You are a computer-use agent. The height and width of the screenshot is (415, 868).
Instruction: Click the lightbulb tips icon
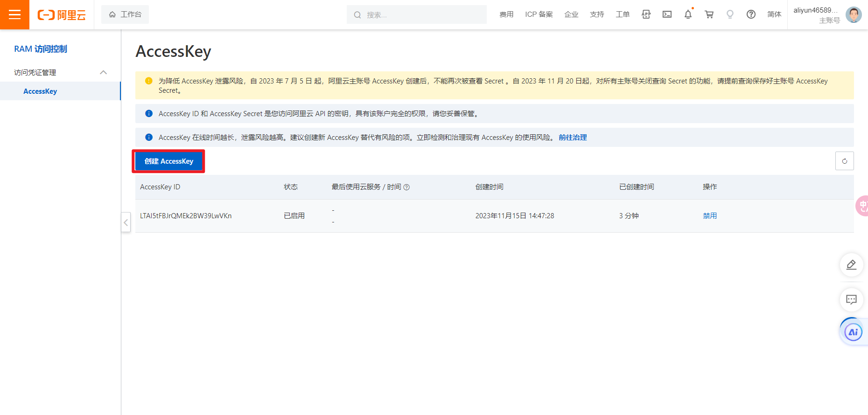730,14
